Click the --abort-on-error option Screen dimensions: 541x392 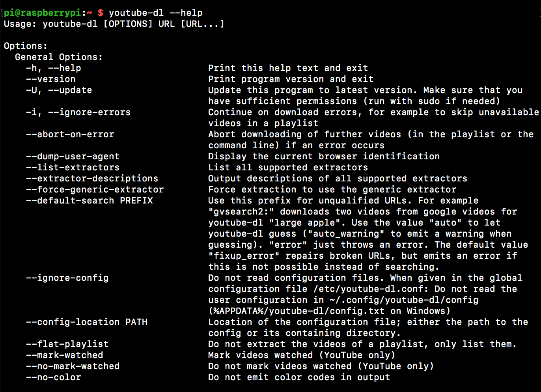70,134
